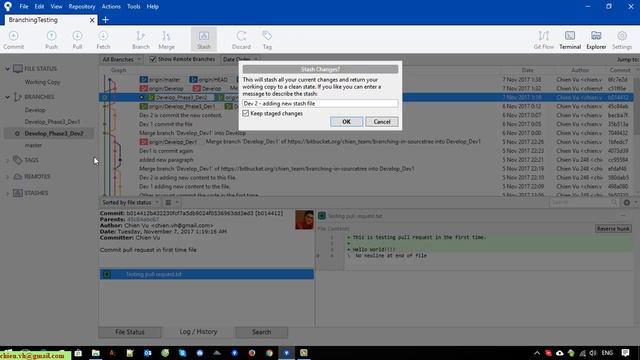Viewport: 640px width, 360px height.
Task: Open the File menu
Action: pos(24,7)
